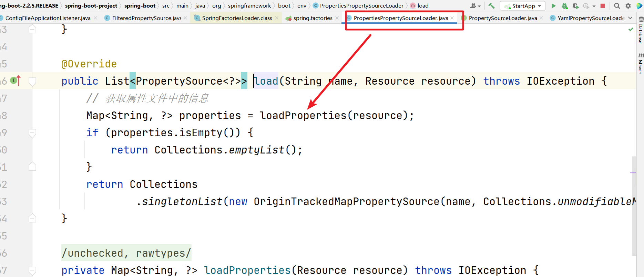Open the Database tool window
This screenshot has height=277, width=644.
640,30
